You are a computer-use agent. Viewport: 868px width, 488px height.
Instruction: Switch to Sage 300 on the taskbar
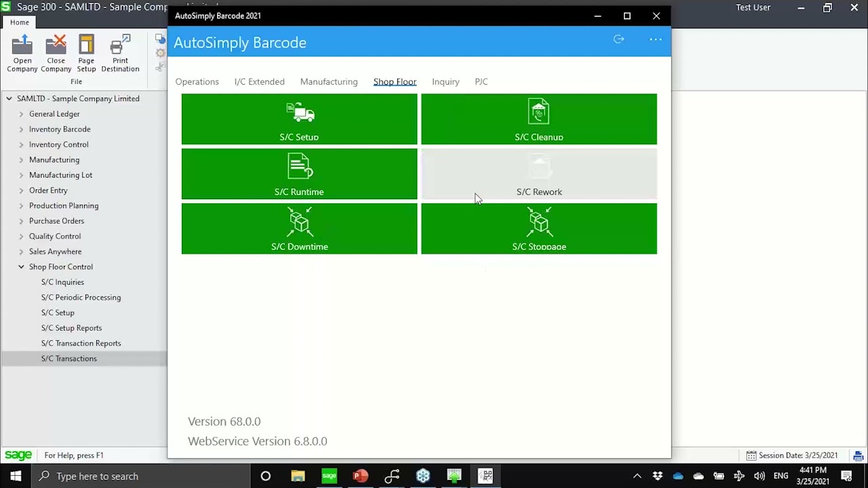329,476
